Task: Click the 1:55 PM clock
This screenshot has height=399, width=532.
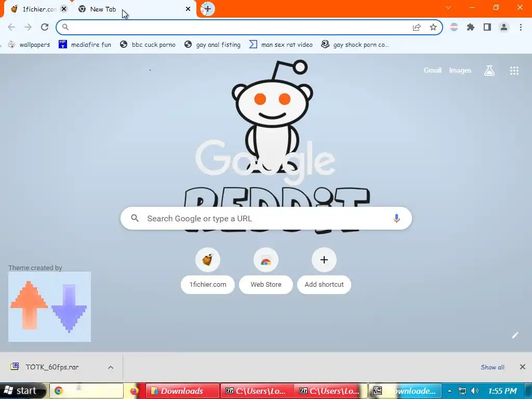Action: tap(502, 391)
